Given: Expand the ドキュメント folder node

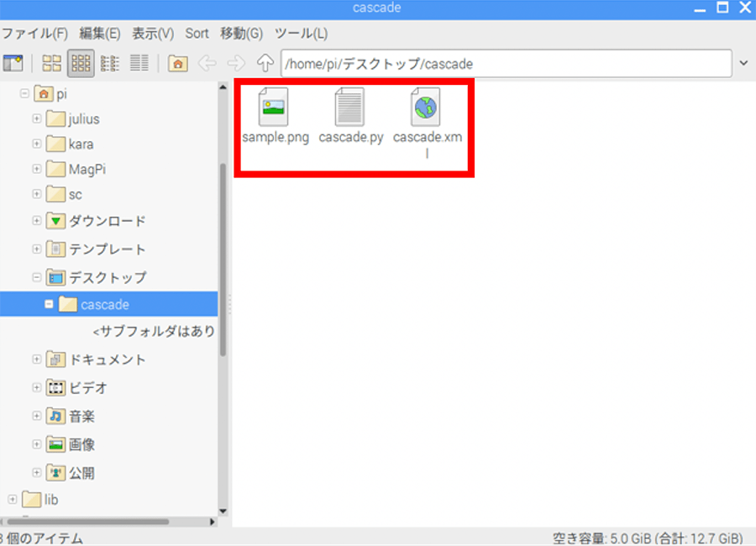Looking at the screenshot, I should [x=37, y=359].
